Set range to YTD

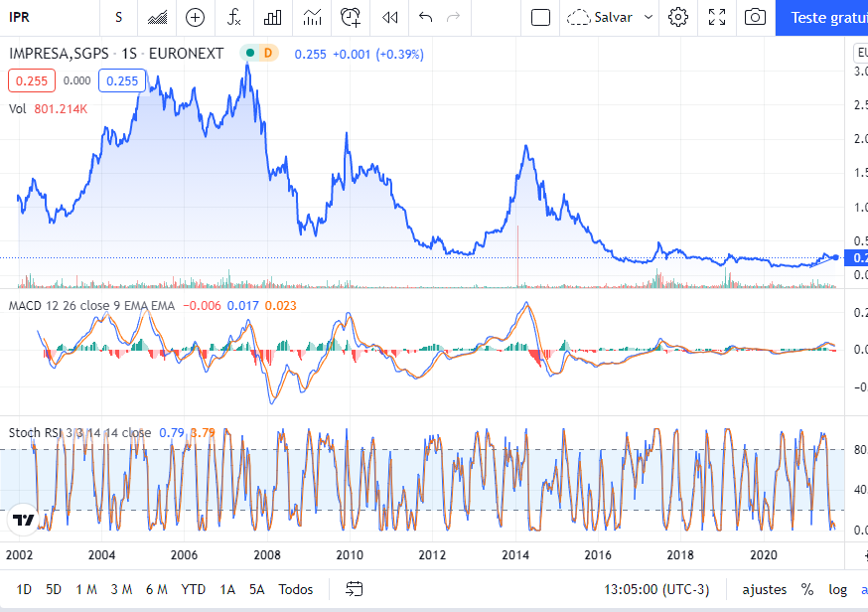coord(194,589)
